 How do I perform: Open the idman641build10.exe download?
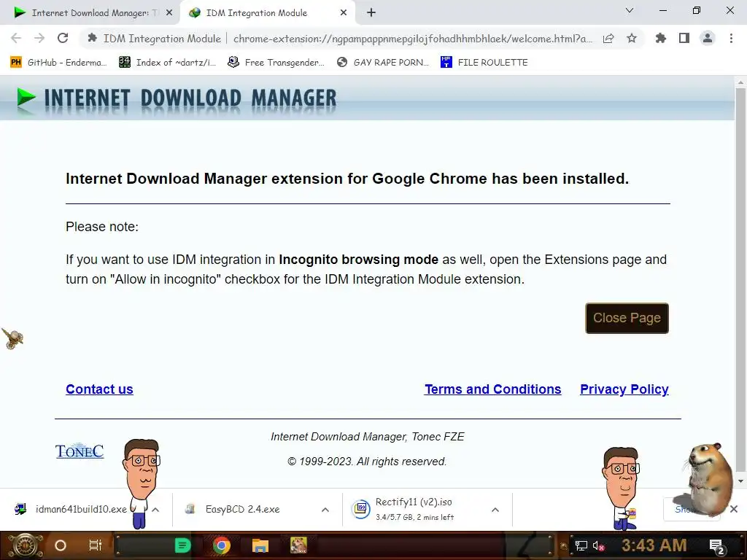(x=71, y=509)
